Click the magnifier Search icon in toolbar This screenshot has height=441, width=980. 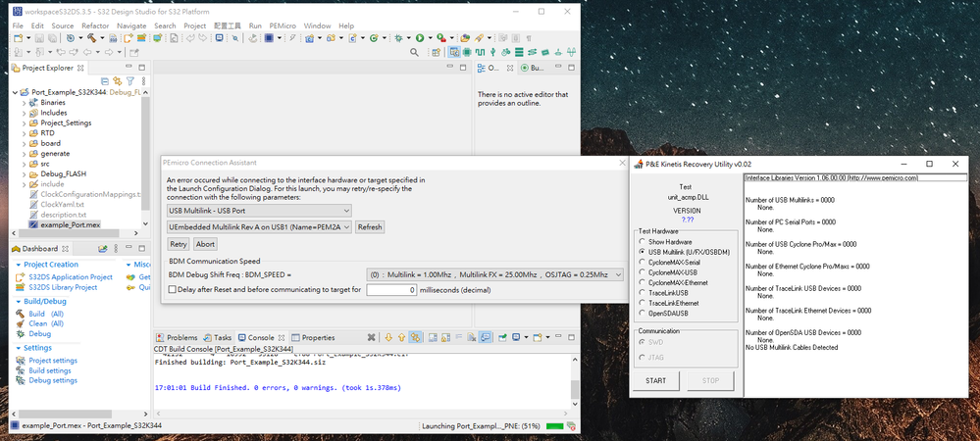[x=414, y=53]
